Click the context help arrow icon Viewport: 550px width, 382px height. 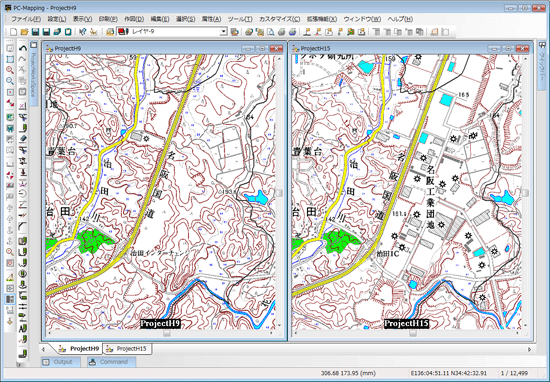tap(82, 32)
